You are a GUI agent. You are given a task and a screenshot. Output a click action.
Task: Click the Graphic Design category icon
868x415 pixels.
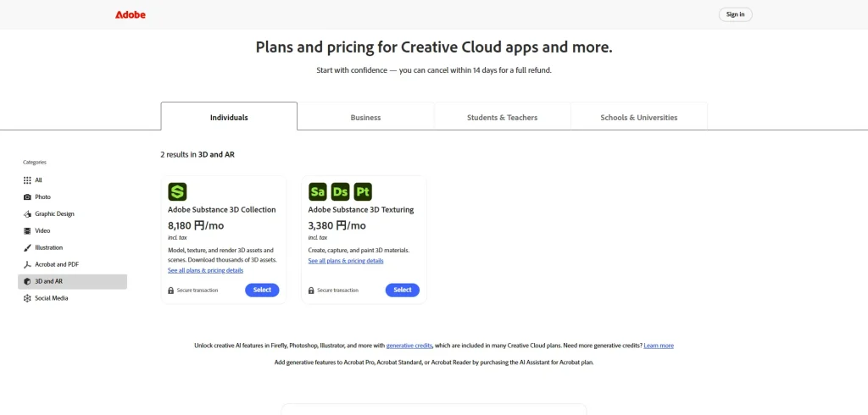point(27,214)
